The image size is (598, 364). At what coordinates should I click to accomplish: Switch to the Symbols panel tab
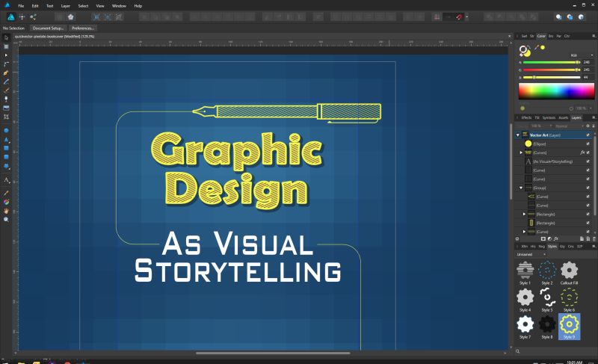[x=549, y=117]
